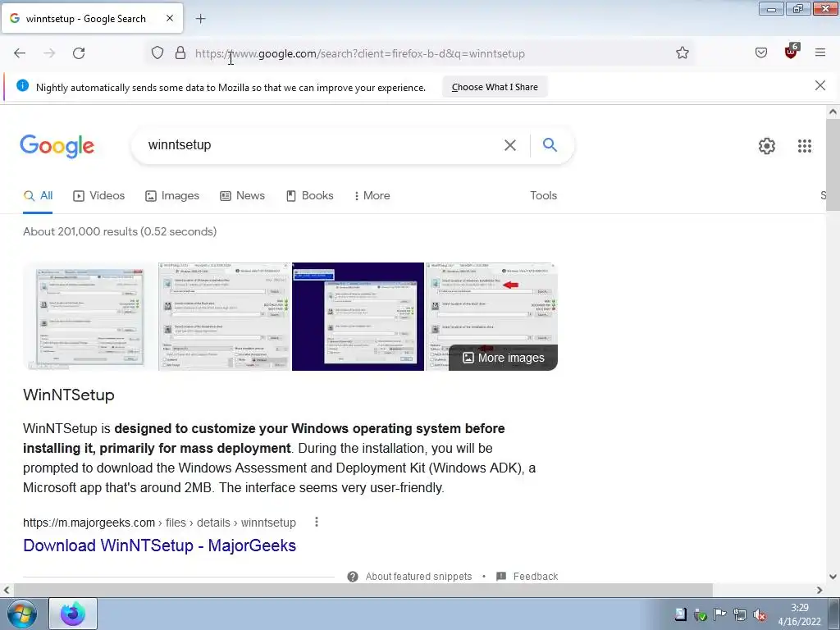Click the network tray icon
Screen dimensions: 840x630
(740, 615)
